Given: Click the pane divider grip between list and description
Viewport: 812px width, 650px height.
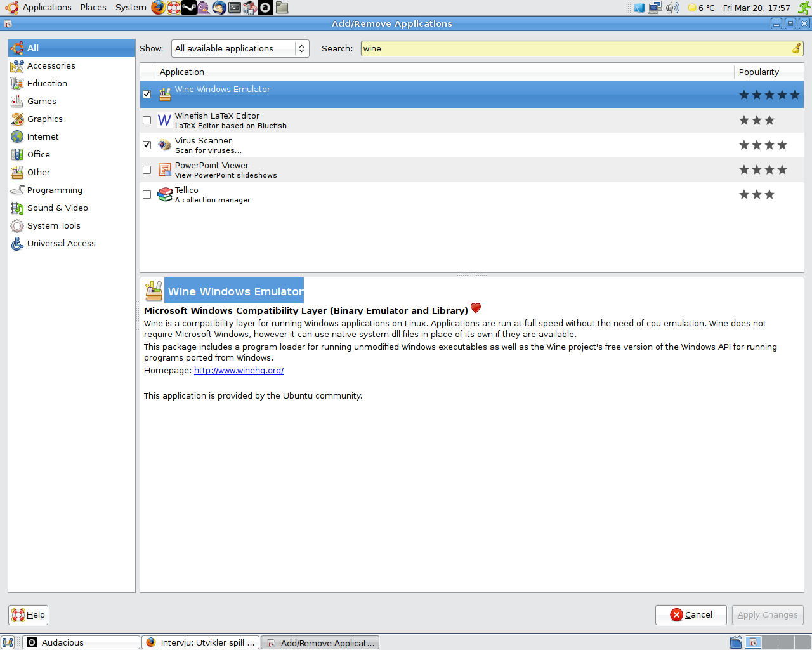Looking at the screenshot, I should [x=471, y=275].
